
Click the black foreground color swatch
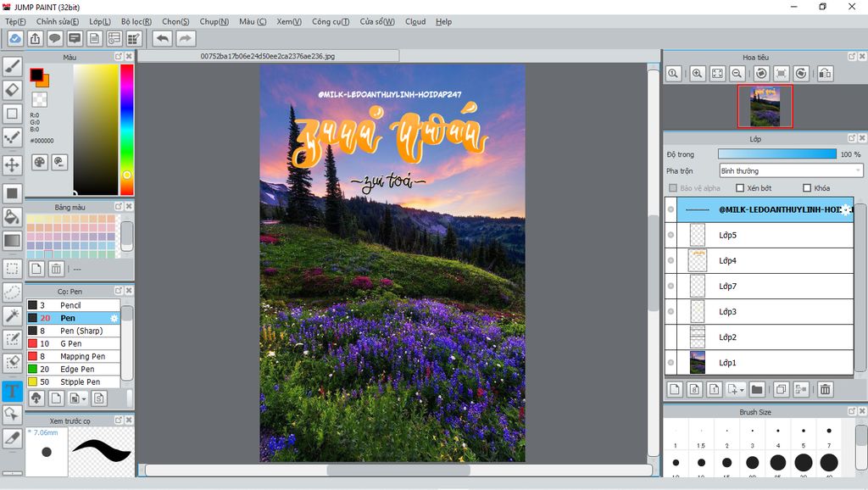(x=36, y=75)
